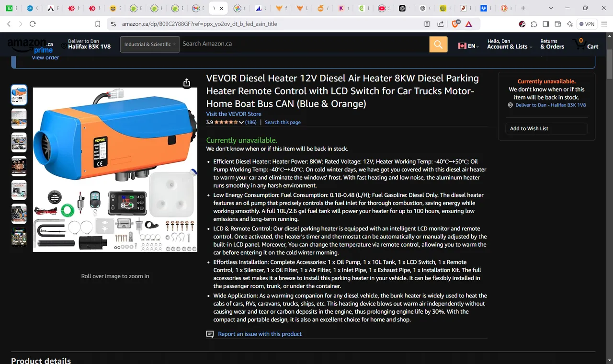Click the Product details heading
Image resolution: width=613 pixels, height=364 pixels.
click(41, 360)
